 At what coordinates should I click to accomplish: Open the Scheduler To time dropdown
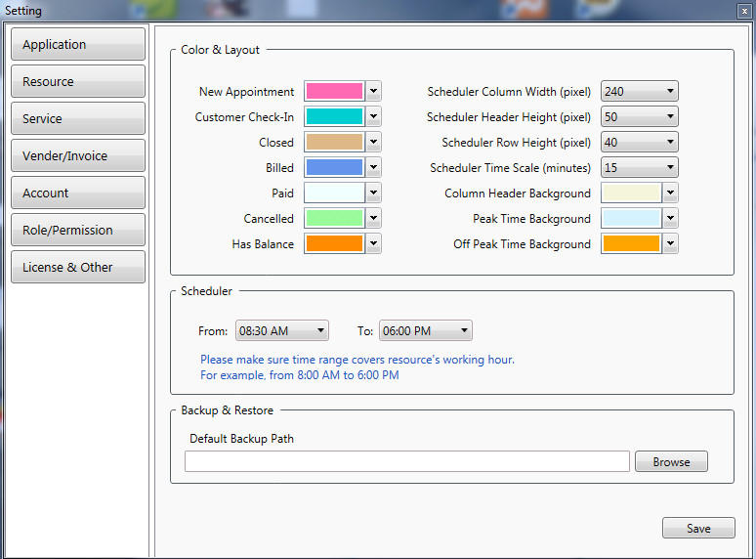426,330
